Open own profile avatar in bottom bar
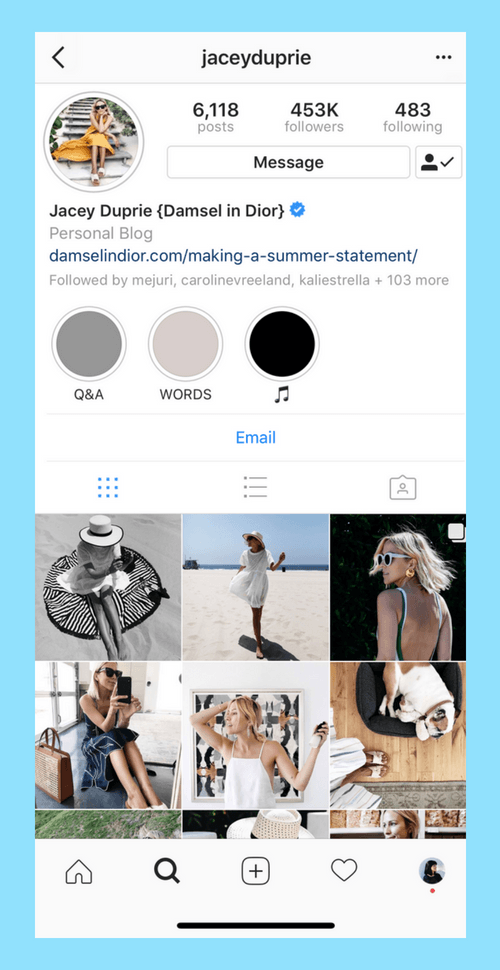This screenshot has height=970, width=500. tap(432, 871)
